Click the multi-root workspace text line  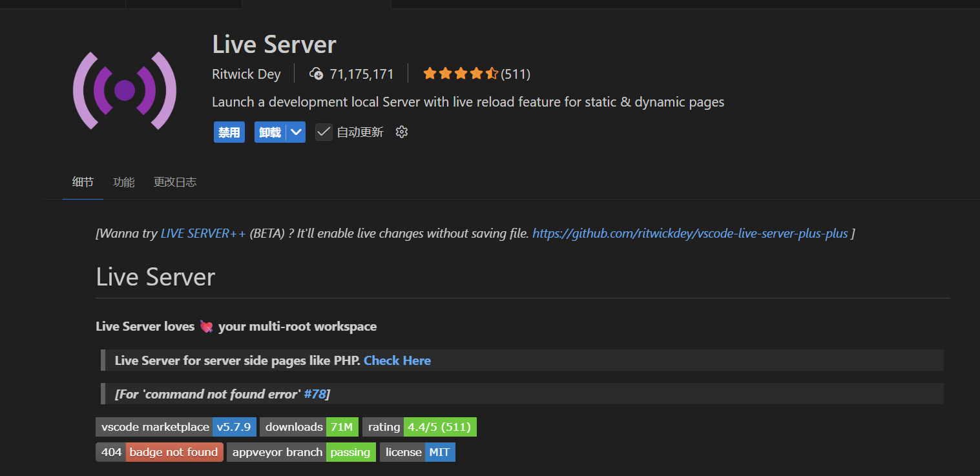pyautogui.click(x=236, y=326)
